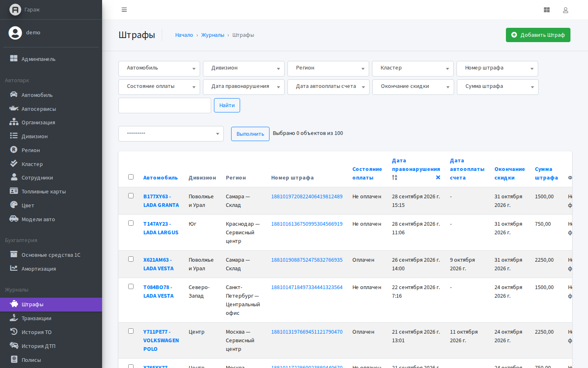This screenshot has width=588, height=368.
Task: Click the Топливные карты card icon
Action: [x=14, y=191]
